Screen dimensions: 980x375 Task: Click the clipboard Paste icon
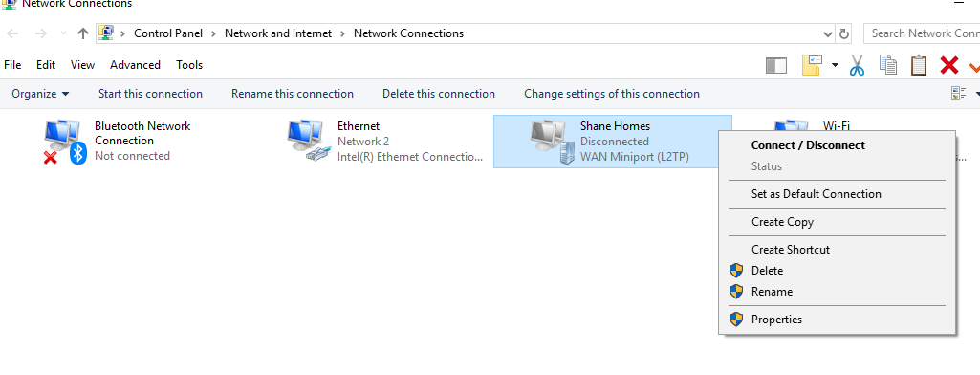click(x=918, y=65)
